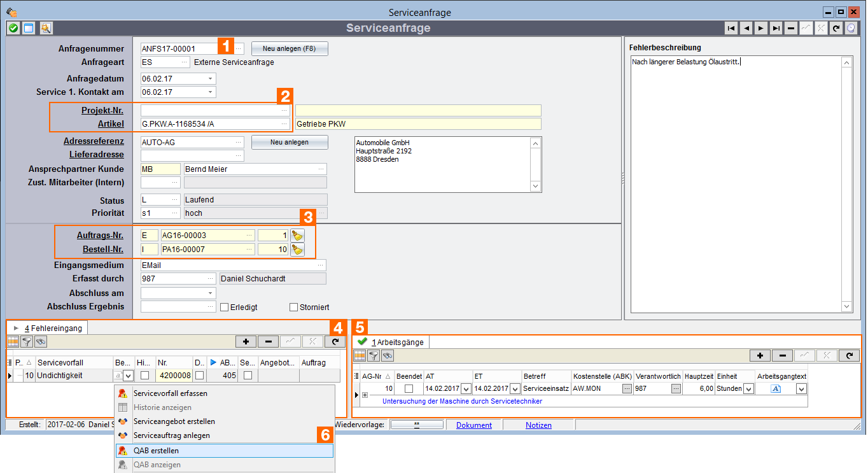Select Serviceangebot erstellen from the context menu
Viewport: 868px width, 473px height.
click(225, 421)
